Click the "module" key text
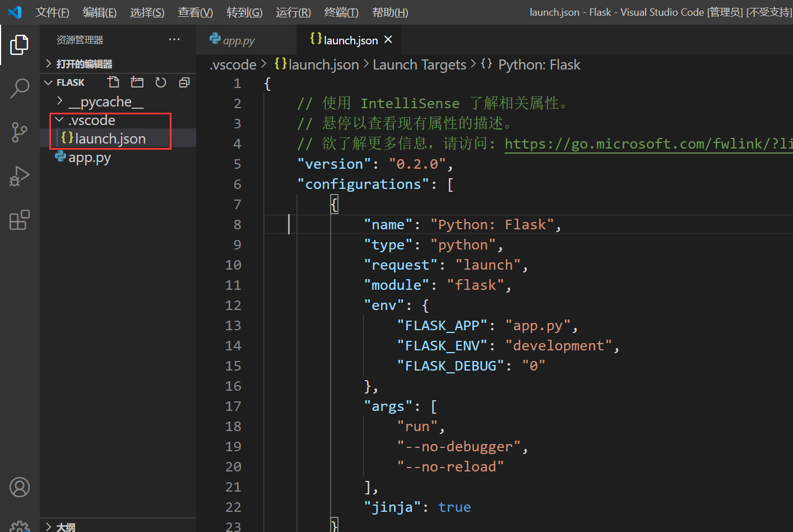 click(397, 285)
